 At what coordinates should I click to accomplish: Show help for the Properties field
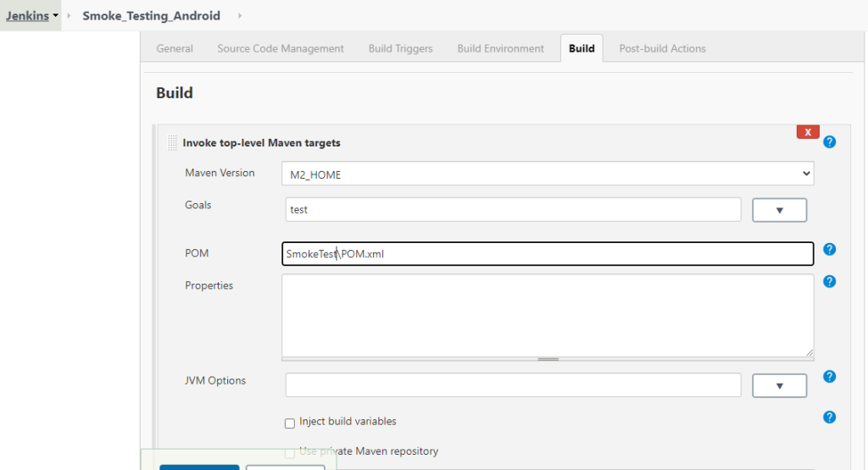pyautogui.click(x=829, y=281)
